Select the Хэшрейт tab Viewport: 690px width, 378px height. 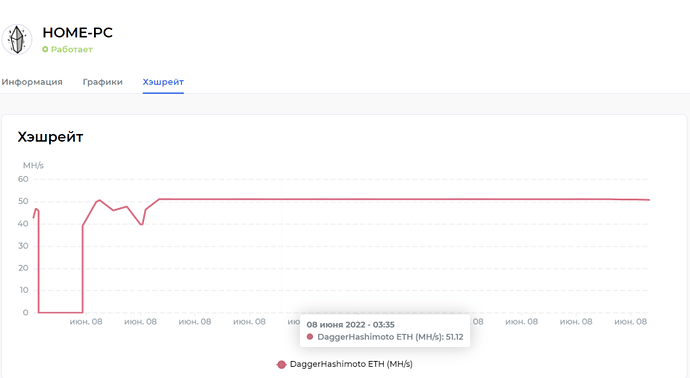pos(163,82)
